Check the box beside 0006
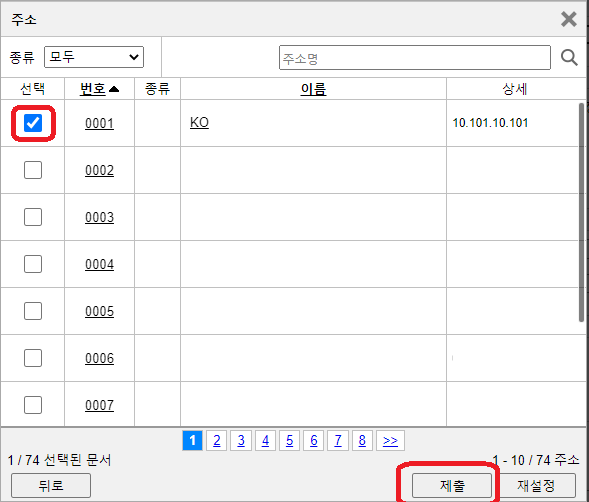 pyautogui.click(x=33, y=358)
